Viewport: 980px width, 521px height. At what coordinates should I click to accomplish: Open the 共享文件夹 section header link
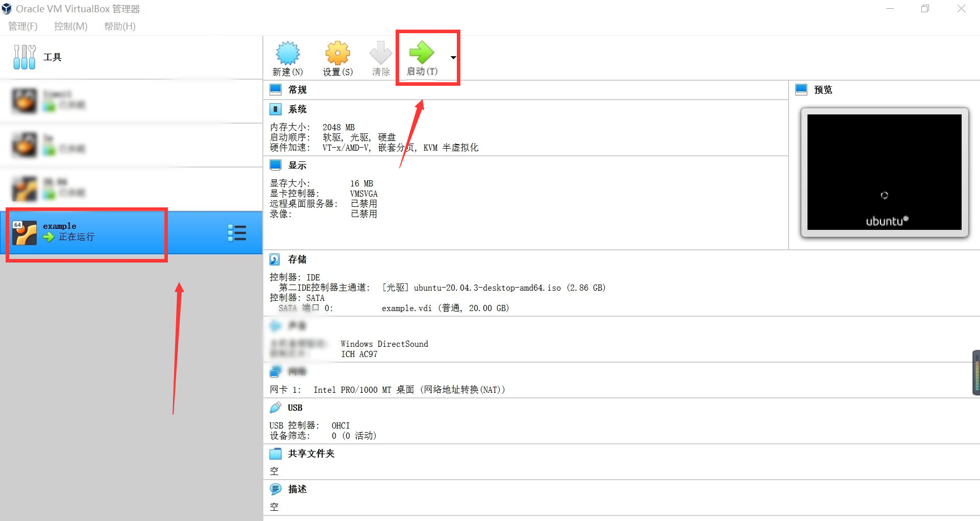tap(311, 454)
